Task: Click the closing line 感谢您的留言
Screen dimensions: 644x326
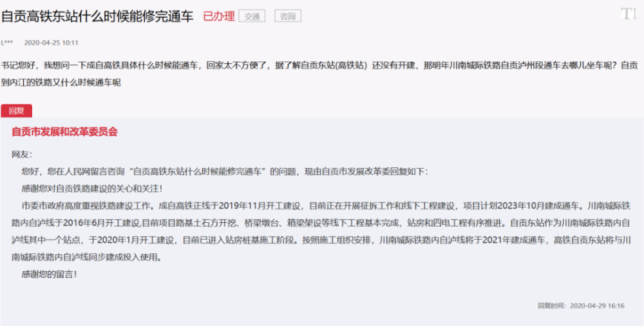Action: tap(49, 274)
